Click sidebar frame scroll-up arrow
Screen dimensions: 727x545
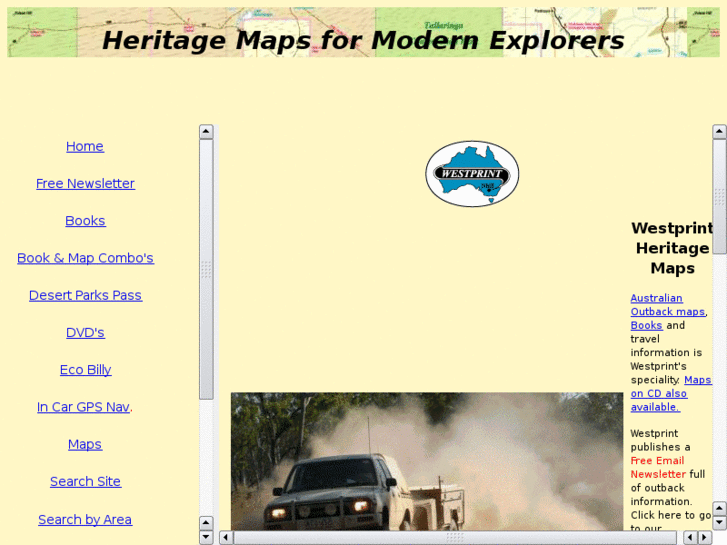[206, 132]
